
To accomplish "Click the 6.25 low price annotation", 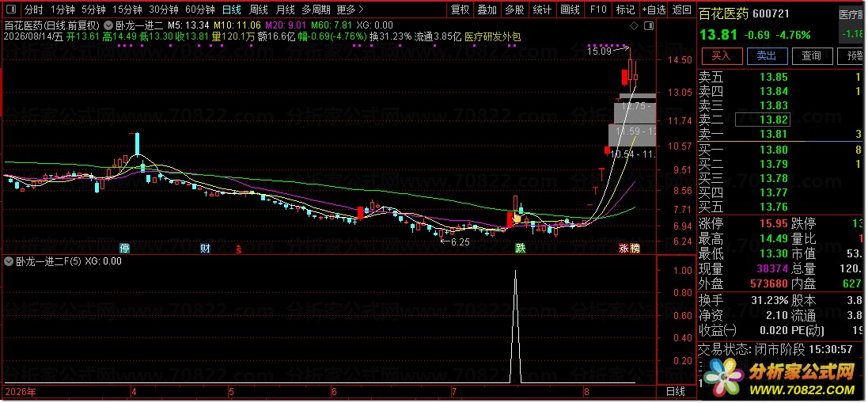I will pos(460,242).
